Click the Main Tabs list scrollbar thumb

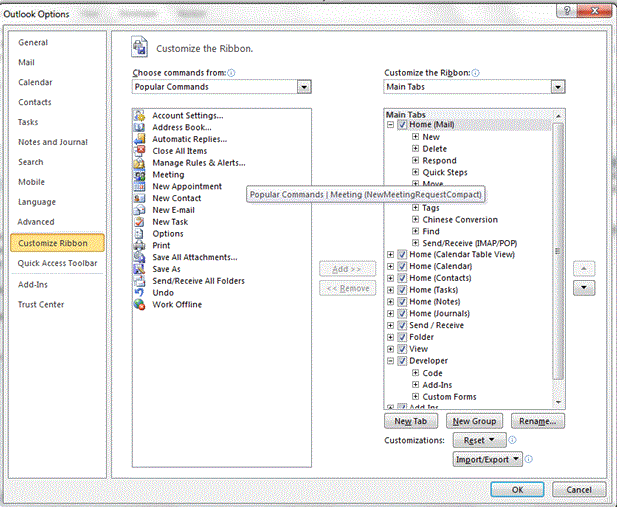pyautogui.click(x=558, y=251)
